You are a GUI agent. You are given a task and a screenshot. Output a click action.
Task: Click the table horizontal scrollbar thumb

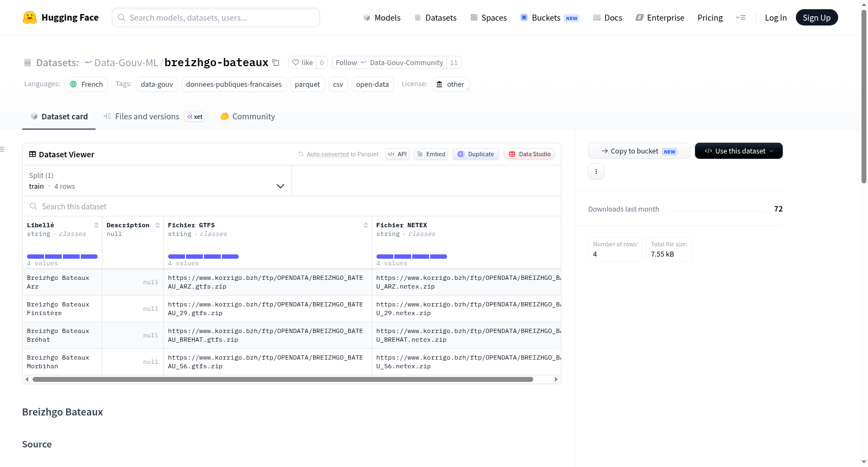(283, 380)
